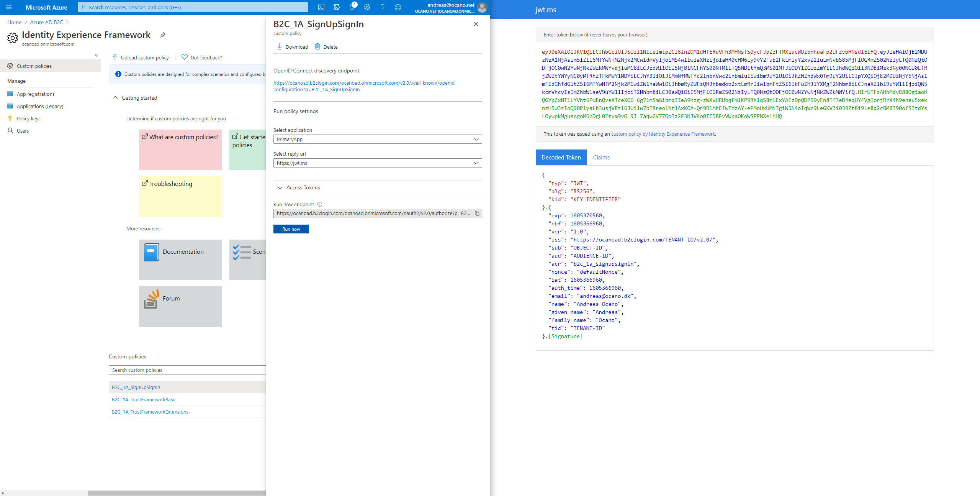This screenshot has height=496, width=980.
Task: Expand the Access Tokens section
Action: coord(299,187)
